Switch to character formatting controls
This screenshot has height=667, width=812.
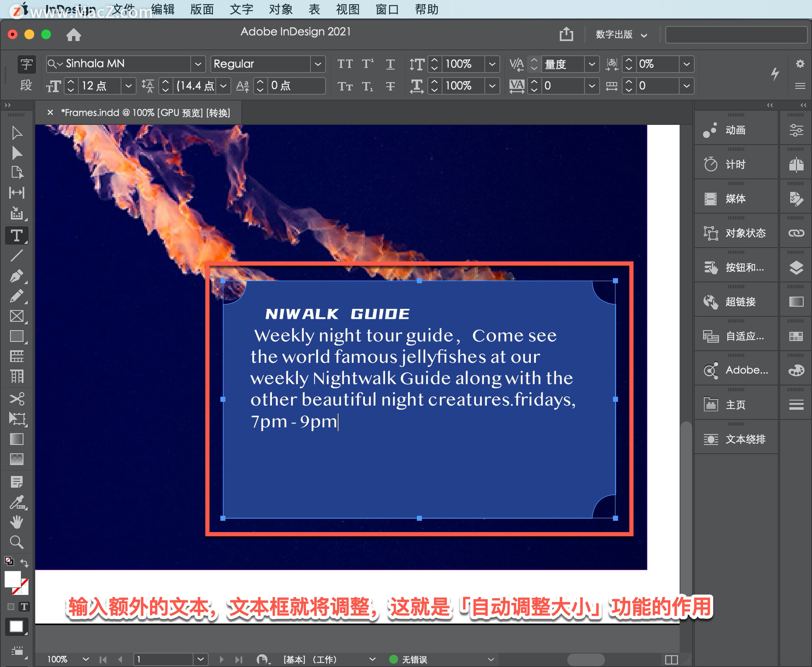(26, 64)
